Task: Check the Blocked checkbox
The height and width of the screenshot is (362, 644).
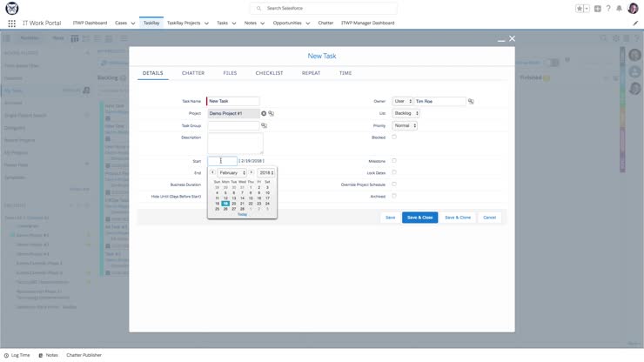Action: click(x=394, y=137)
